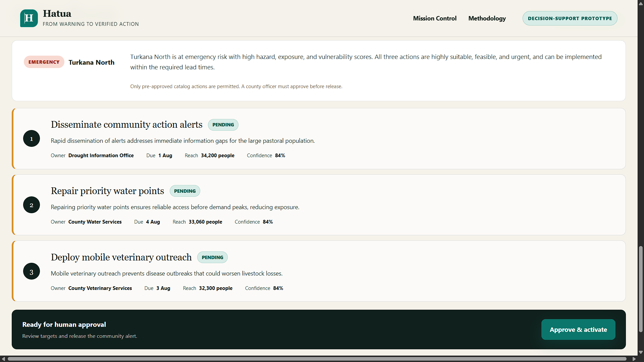644x362 pixels.
Task: Click the horizontal scroll right arrow
Action: 634,359
